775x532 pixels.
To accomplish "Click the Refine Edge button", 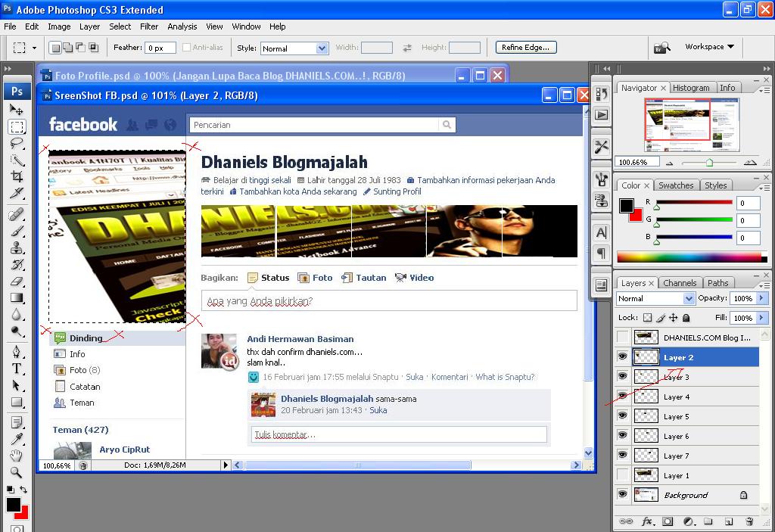I will (x=526, y=48).
